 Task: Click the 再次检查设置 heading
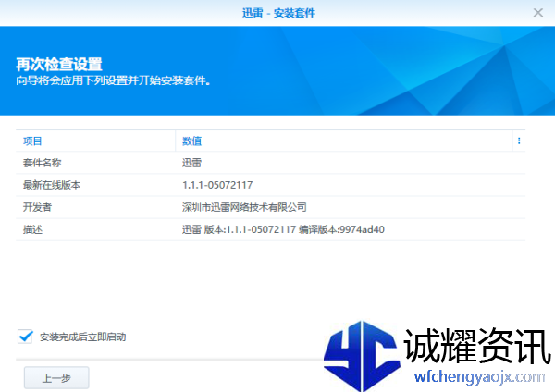pos(59,65)
